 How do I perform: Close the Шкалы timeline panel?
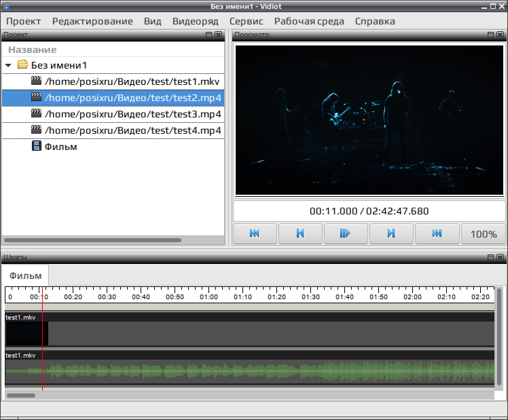501,257
